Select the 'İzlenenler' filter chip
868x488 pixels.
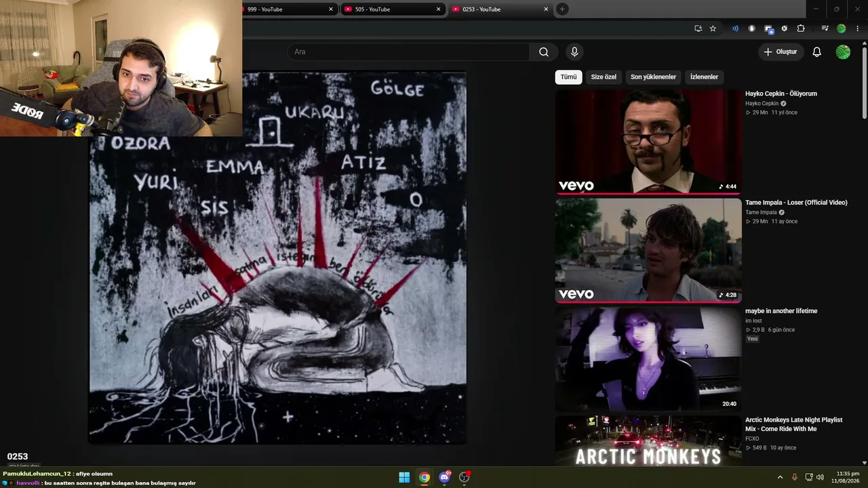[x=704, y=77]
